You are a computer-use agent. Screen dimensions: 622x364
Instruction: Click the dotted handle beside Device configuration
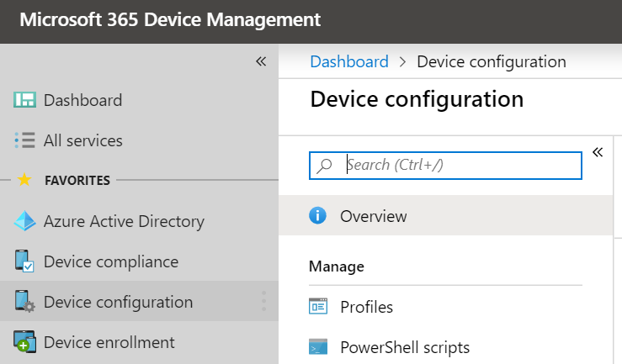[264, 301]
